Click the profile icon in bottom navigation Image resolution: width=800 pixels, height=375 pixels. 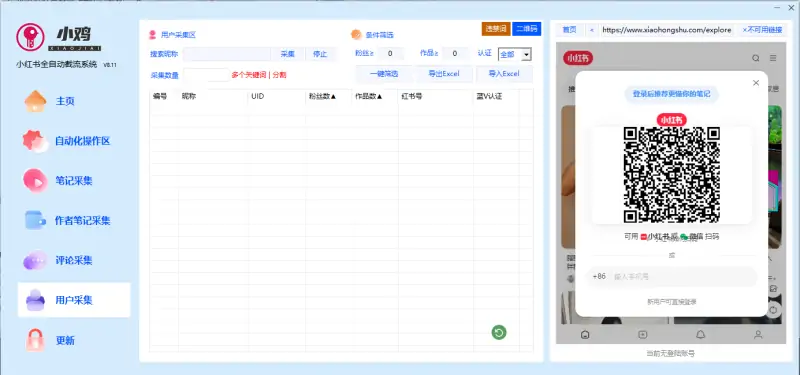click(758, 335)
